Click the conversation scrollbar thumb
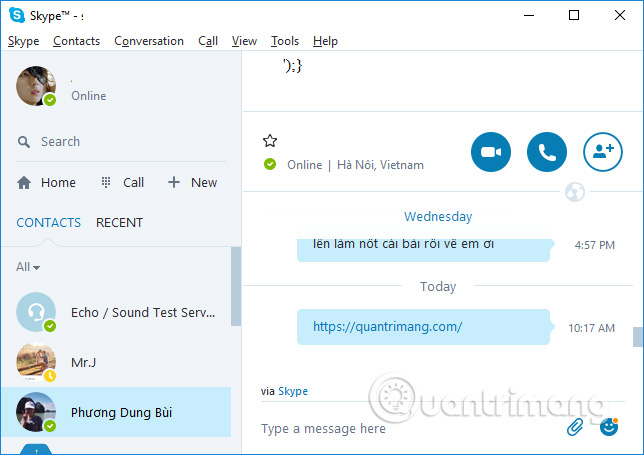Viewport: 644px width, 455px height. point(637,337)
